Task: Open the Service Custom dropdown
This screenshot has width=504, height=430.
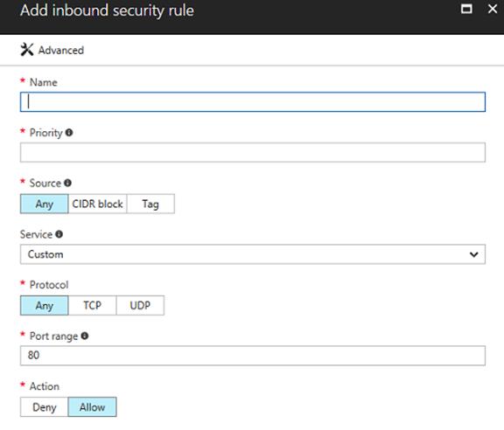Action: coord(253,254)
